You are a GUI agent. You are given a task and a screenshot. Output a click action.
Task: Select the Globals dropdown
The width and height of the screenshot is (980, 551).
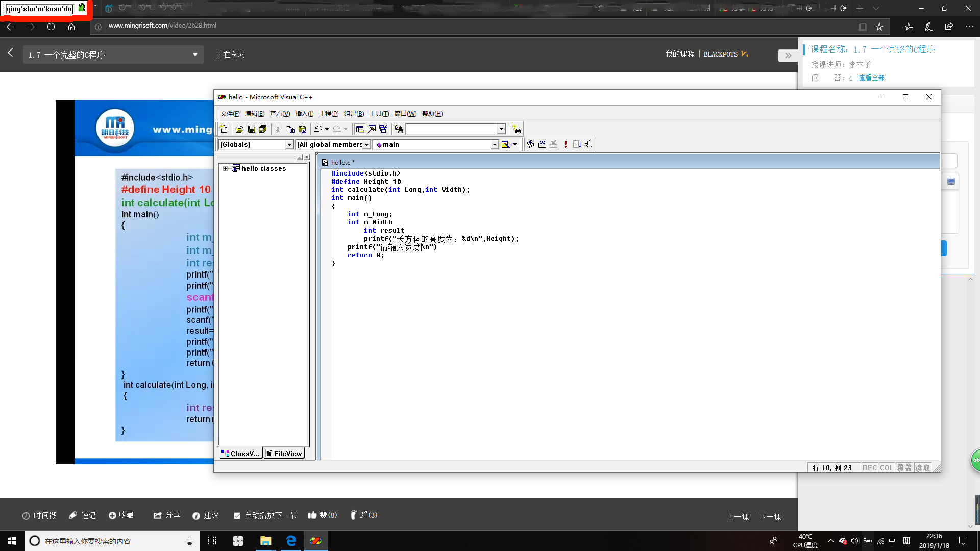[x=255, y=144]
